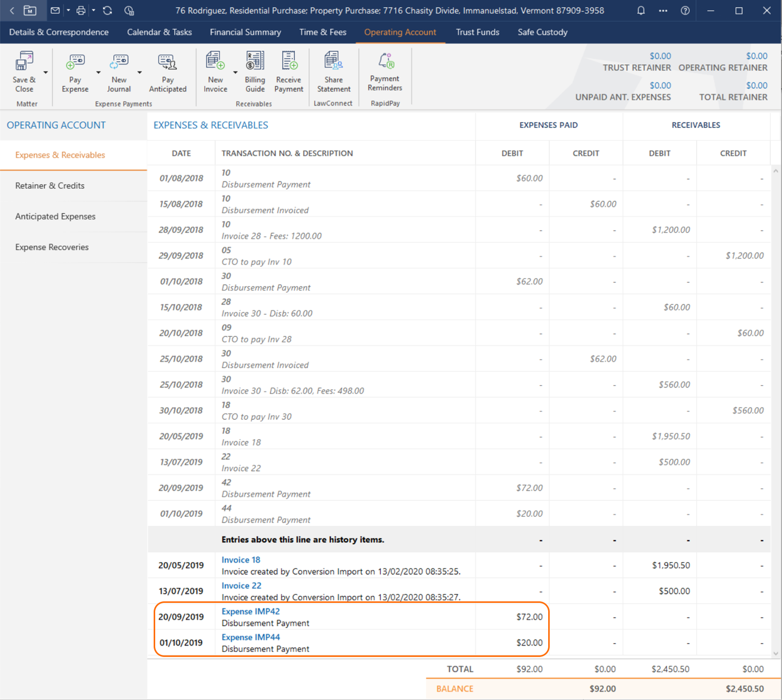Expand the Pay Expense dropdown arrow
The height and width of the screenshot is (700, 782).
[98, 73]
